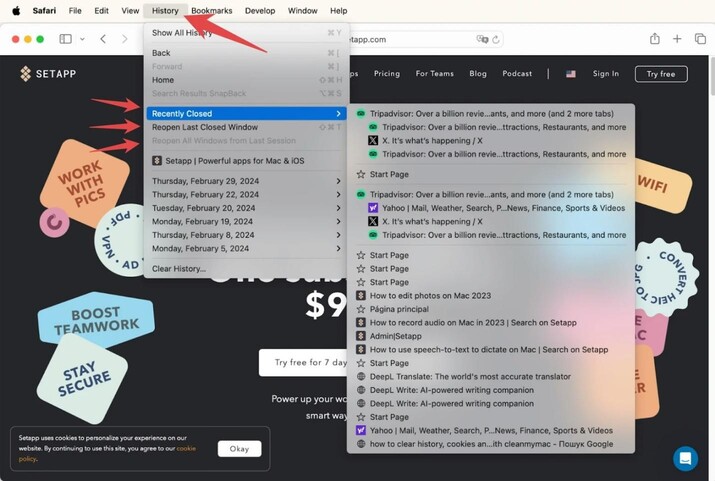Open the chat support bubble icon
The height and width of the screenshot is (481, 715).
[x=685, y=458]
